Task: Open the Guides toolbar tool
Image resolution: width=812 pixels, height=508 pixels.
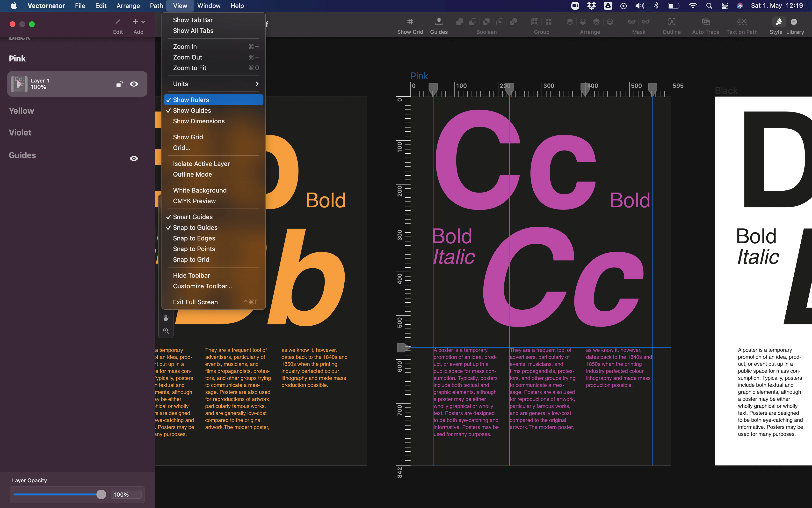Action: pos(439,22)
